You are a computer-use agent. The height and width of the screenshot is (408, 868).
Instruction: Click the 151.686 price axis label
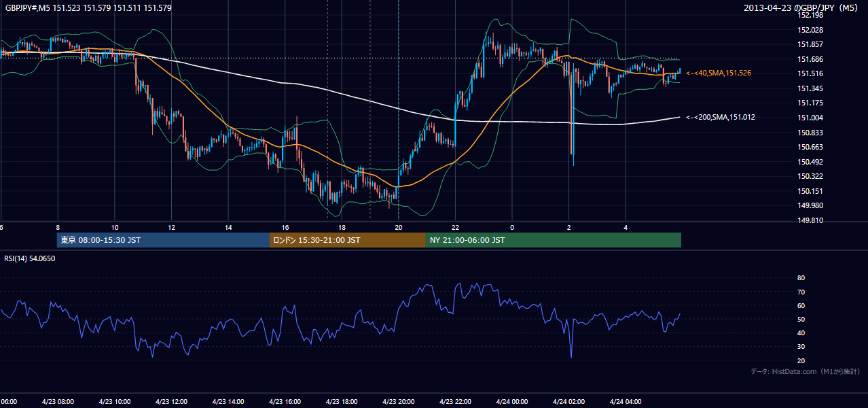click(810, 59)
